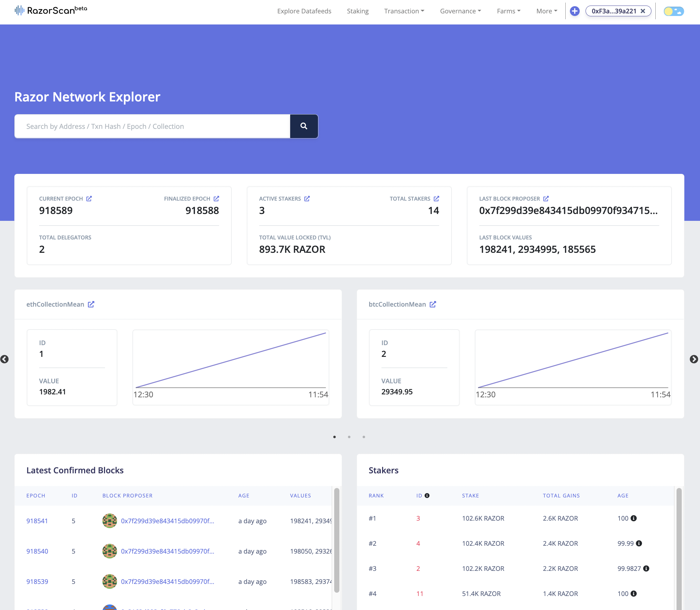700x610 pixels.
Task: Select Explore Datafeeds in the navigation
Action: (x=304, y=11)
